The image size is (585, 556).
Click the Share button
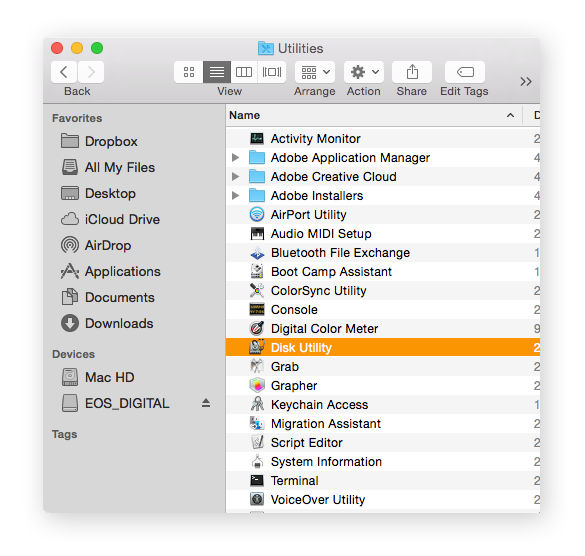[412, 72]
